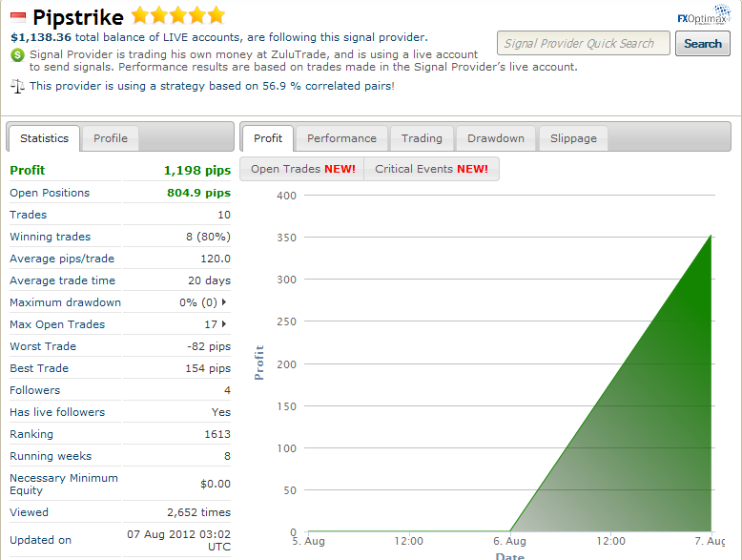Show the Slippage tab

coord(573,138)
